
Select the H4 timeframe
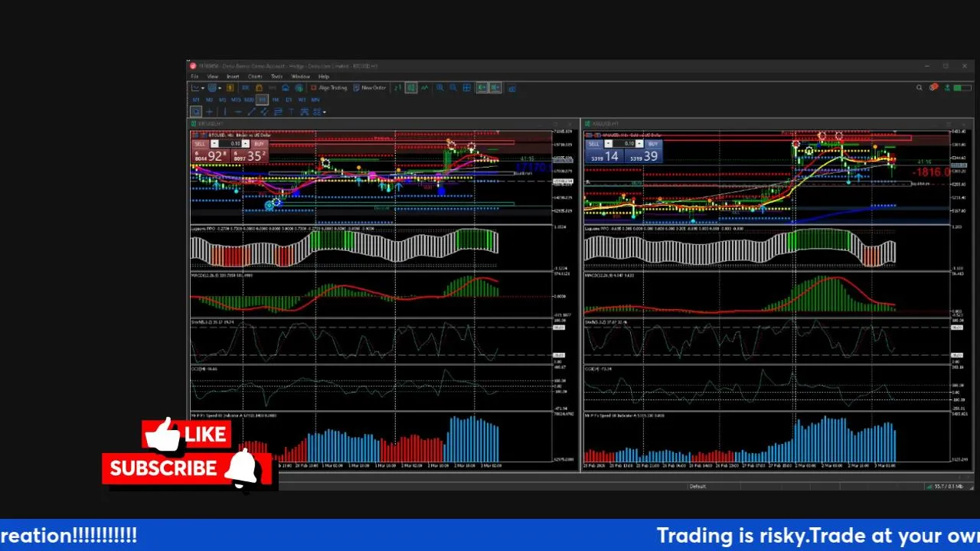pos(276,100)
